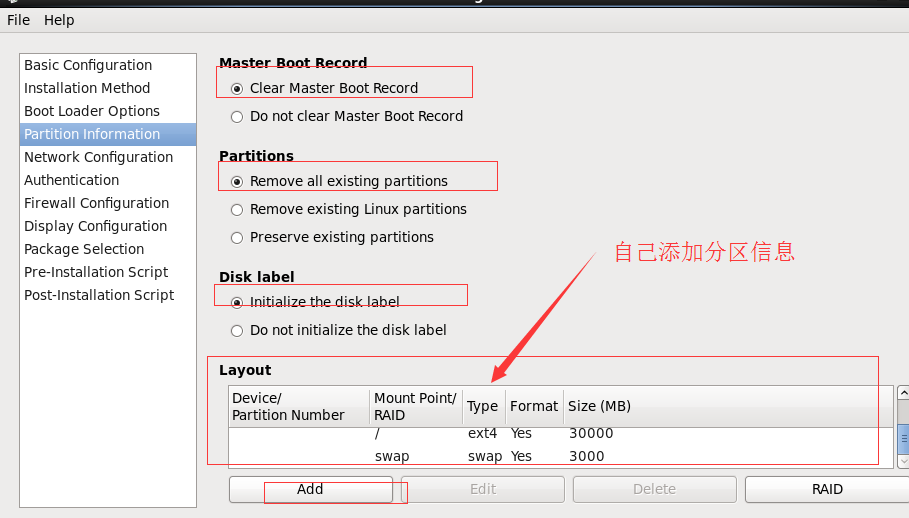The width and height of the screenshot is (909, 518).
Task: Click the Delete partition button
Action: (x=655, y=490)
